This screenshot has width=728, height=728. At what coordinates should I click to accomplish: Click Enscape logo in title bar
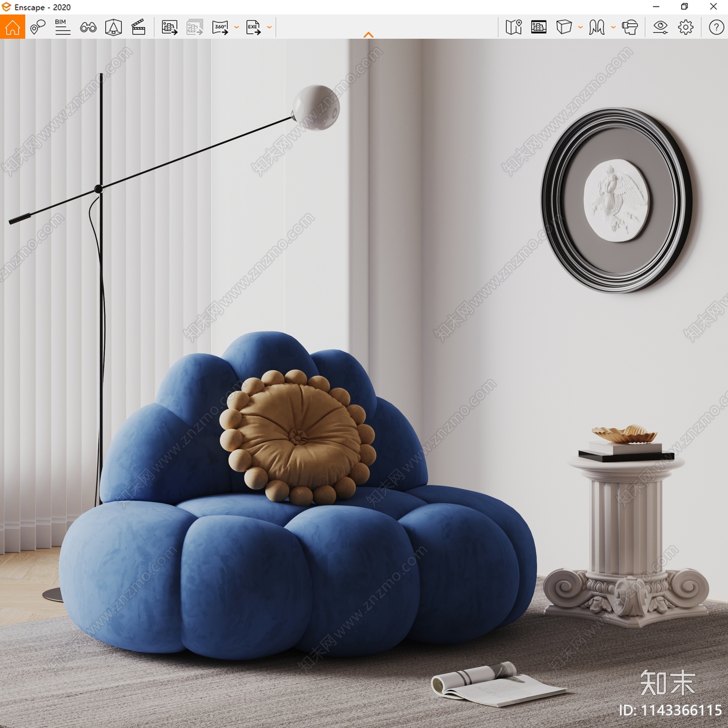click(x=6, y=7)
